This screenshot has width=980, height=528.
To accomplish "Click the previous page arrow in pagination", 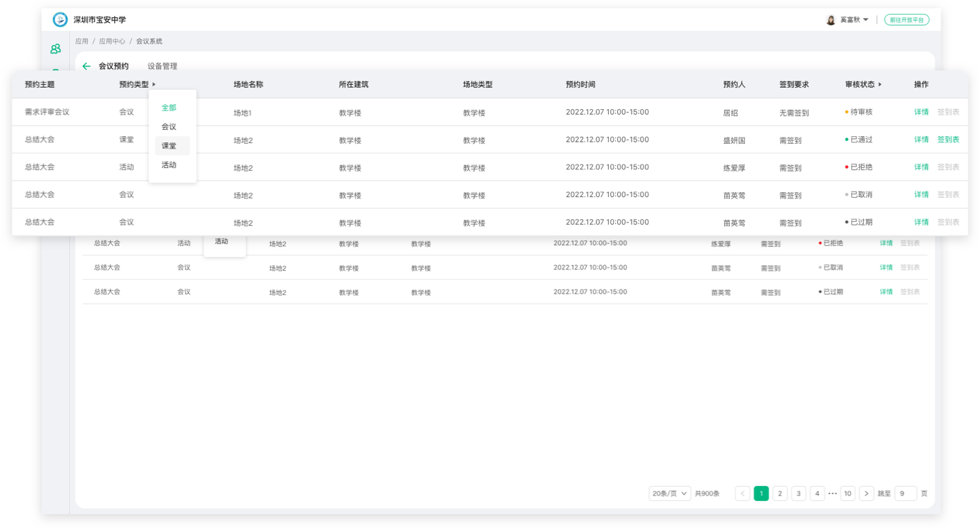I will click(742, 493).
